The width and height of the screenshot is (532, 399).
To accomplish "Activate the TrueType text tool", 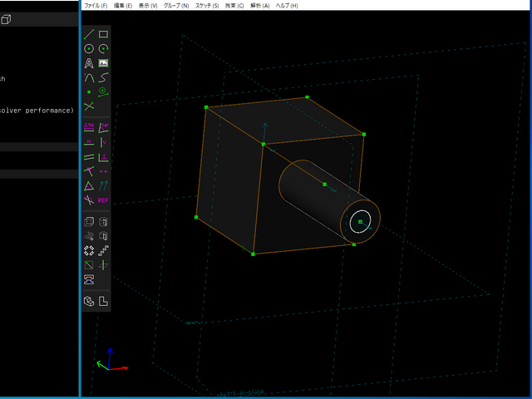I will coord(89,63).
